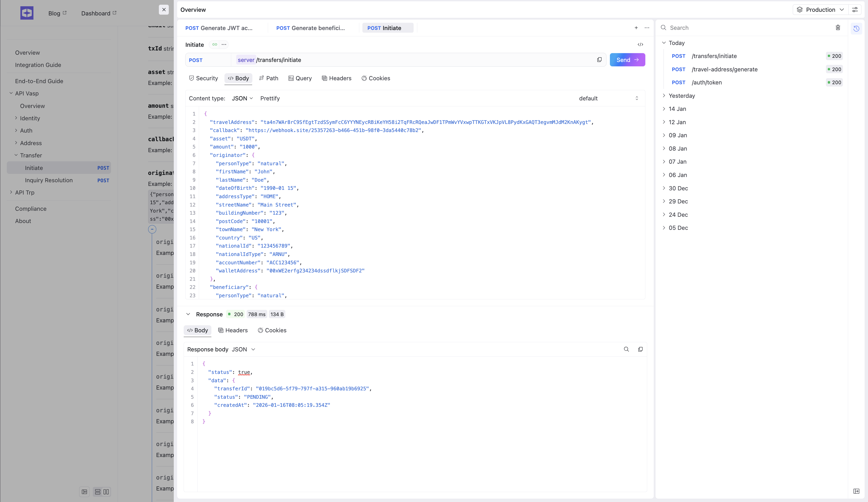
Task: Click the plus icon to add request tab
Action: pyautogui.click(x=636, y=27)
